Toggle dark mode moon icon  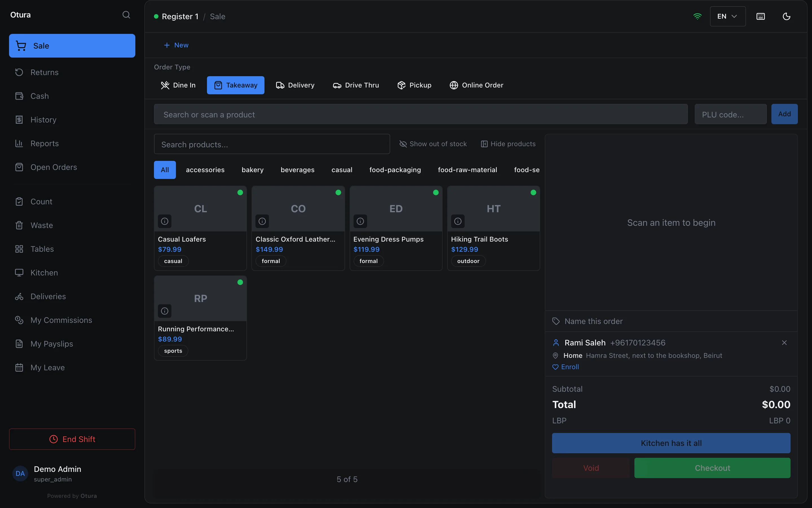pyautogui.click(x=787, y=16)
